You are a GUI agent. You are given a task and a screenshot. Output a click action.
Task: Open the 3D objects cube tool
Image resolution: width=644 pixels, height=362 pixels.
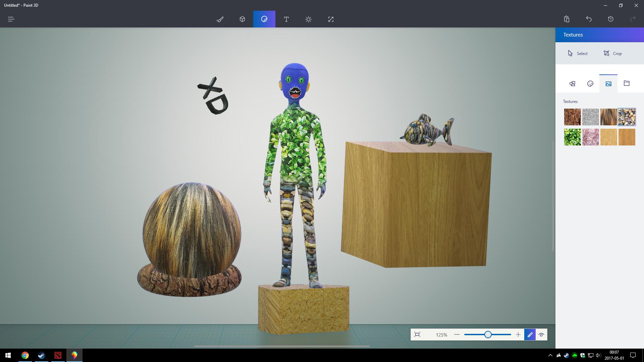click(x=242, y=19)
